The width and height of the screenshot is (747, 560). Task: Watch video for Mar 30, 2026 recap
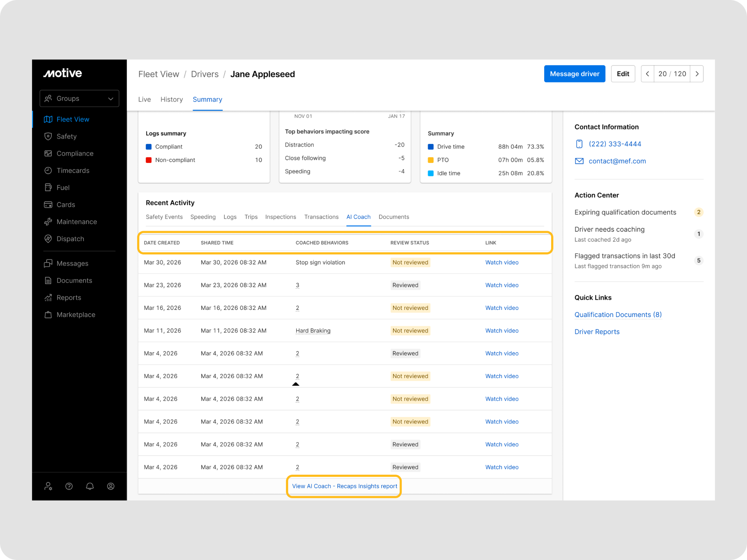[x=502, y=262]
